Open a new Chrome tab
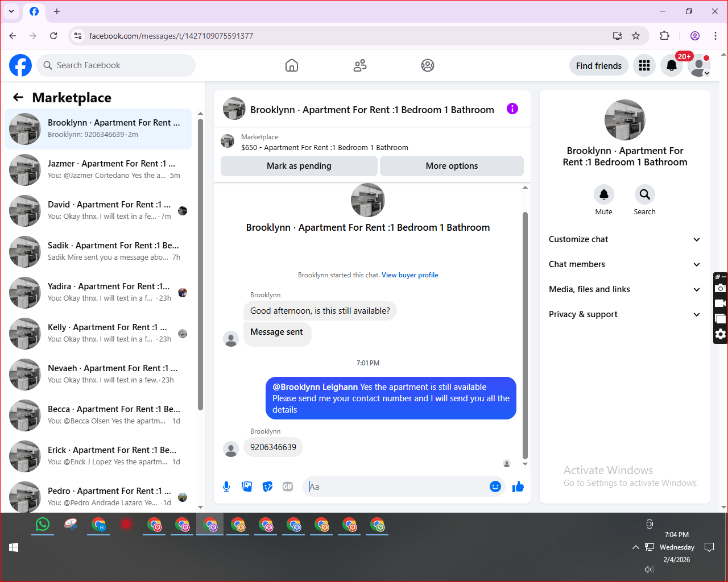 pyautogui.click(x=57, y=11)
